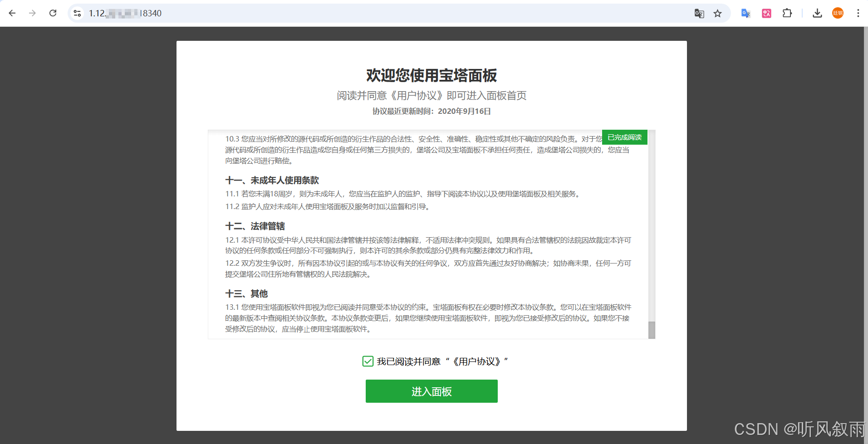Click the 十二、法律管辖 heading

255,226
